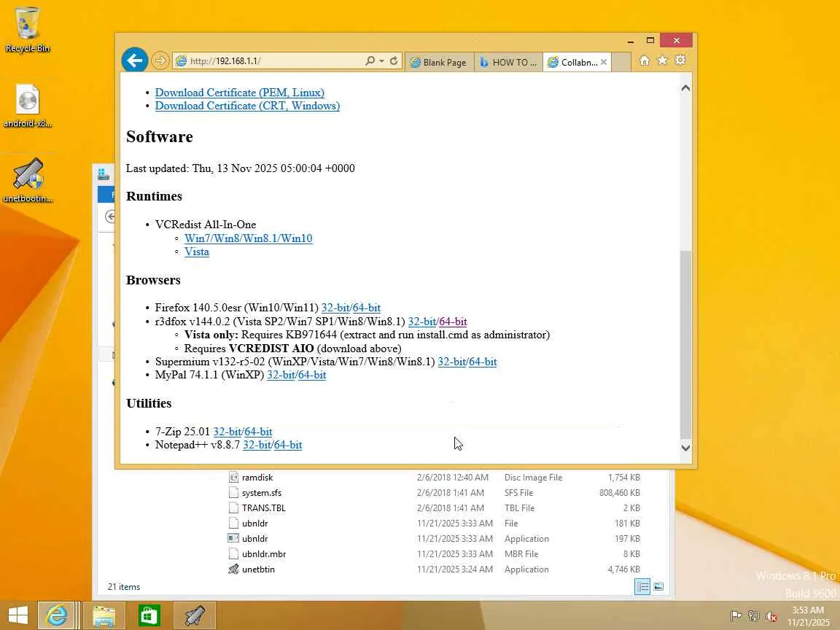Click the unetbtin application file icon
The image size is (840, 630).
233,569
